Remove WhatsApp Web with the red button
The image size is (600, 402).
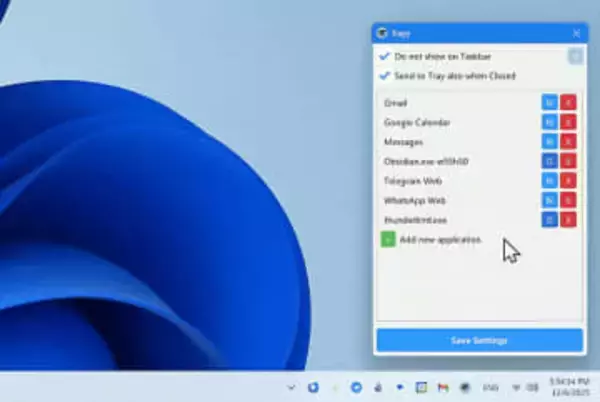pyautogui.click(x=568, y=200)
